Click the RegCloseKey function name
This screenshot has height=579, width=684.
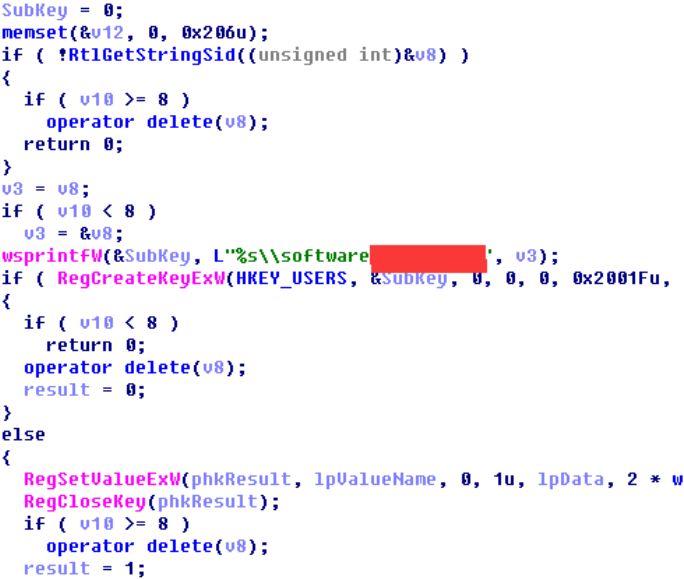click(85, 502)
